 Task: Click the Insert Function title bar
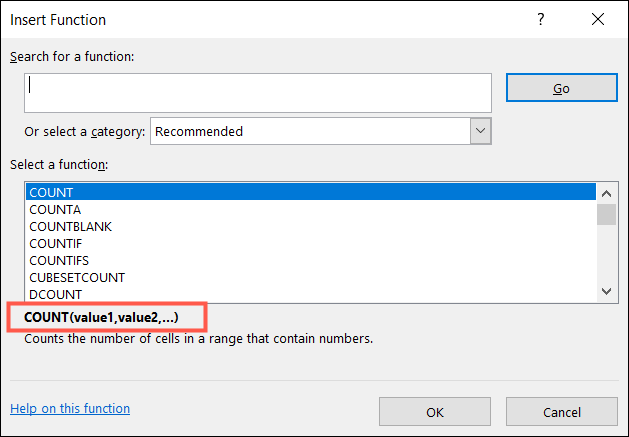250,19
